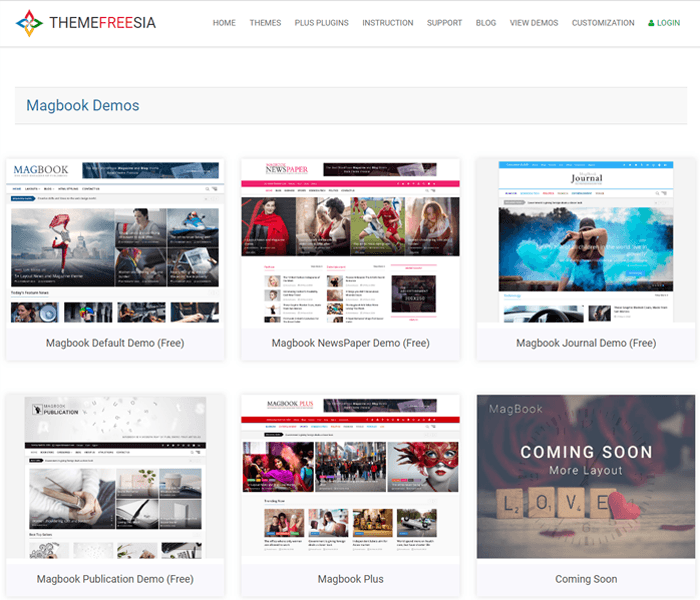Click the Magbook Journal Demo (Free) title
Viewport: 700px width, 600px height.
coord(586,343)
